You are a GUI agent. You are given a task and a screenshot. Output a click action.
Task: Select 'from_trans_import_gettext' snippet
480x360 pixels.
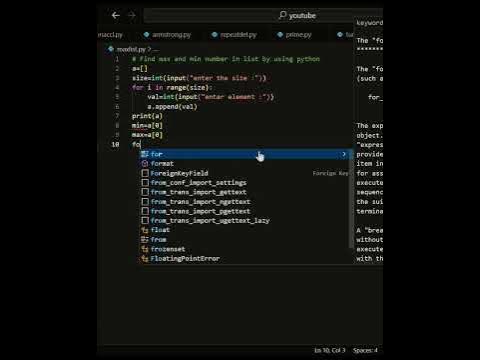click(x=245, y=192)
